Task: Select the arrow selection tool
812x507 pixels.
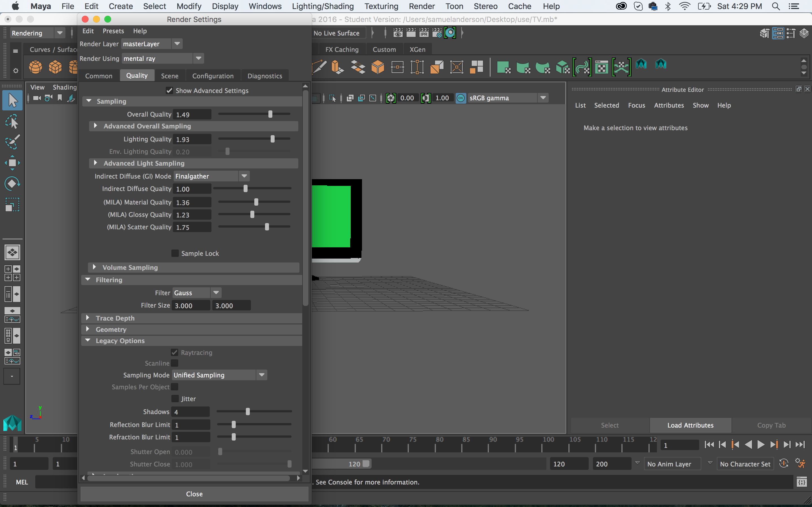Action: pyautogui.click(x=12, y=100)
